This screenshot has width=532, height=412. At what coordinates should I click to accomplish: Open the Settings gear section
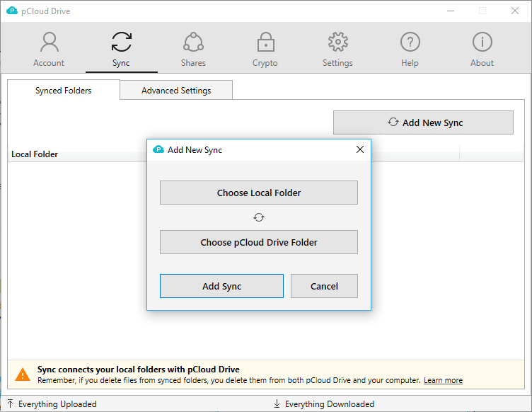point(337,50)
